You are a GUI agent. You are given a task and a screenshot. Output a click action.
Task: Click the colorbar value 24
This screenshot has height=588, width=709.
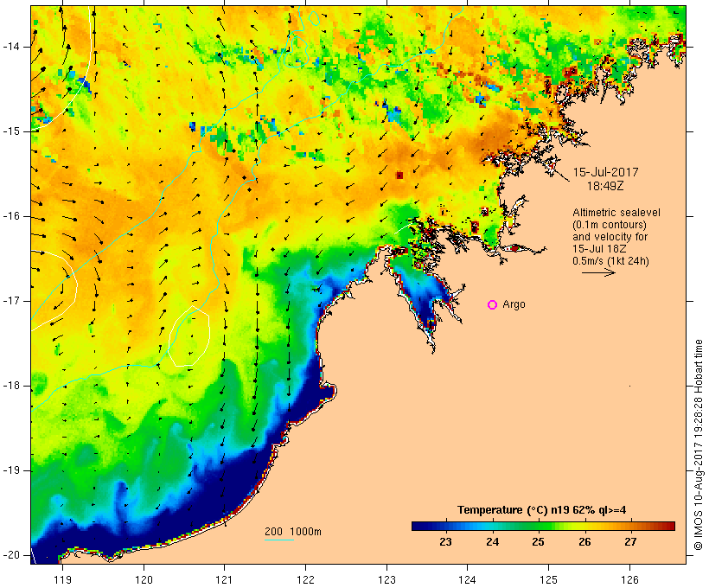click(x=493, y=542)
